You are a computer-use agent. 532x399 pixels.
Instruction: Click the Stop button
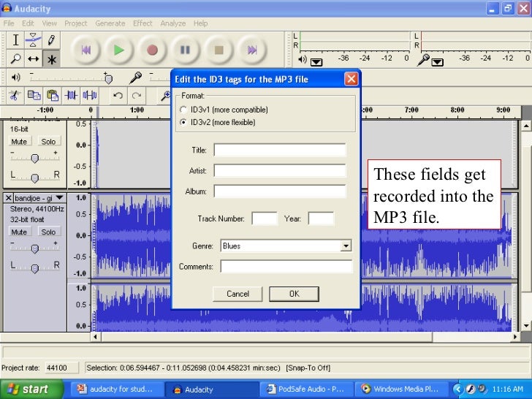tap(218, 50)
